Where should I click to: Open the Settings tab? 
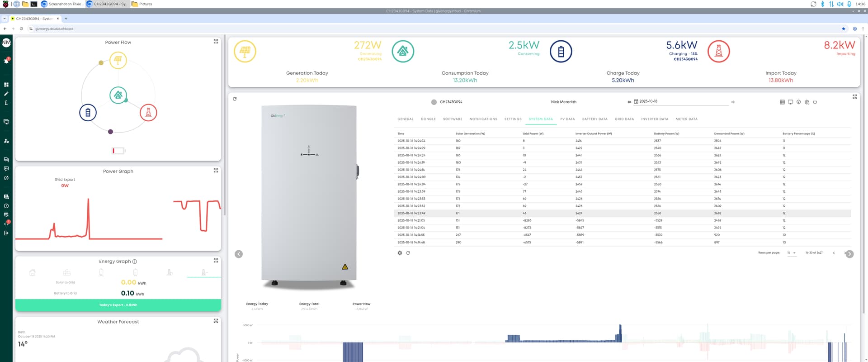pyautogui.click(x=513, y=119)
